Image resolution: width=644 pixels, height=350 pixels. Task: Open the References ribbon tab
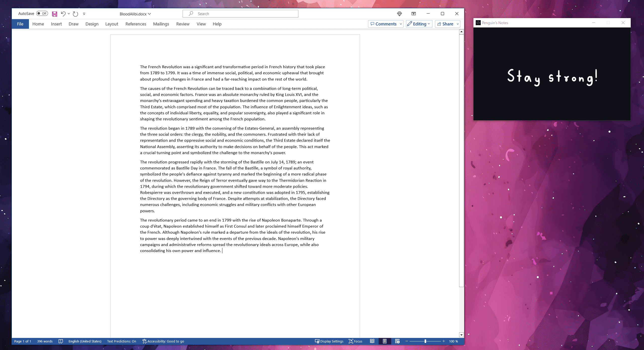(x=136, y=24)
